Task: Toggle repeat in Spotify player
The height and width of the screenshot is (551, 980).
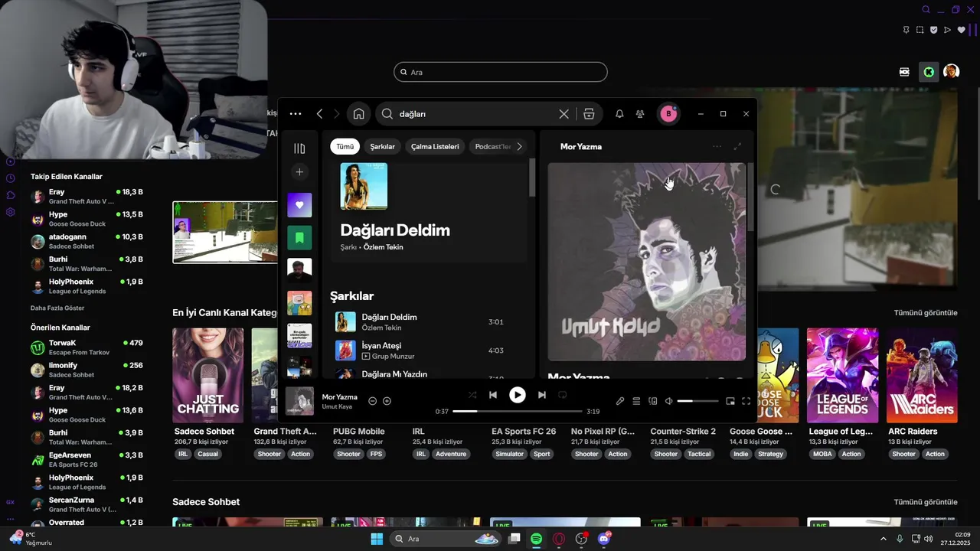Action: [x=563, y=395]
